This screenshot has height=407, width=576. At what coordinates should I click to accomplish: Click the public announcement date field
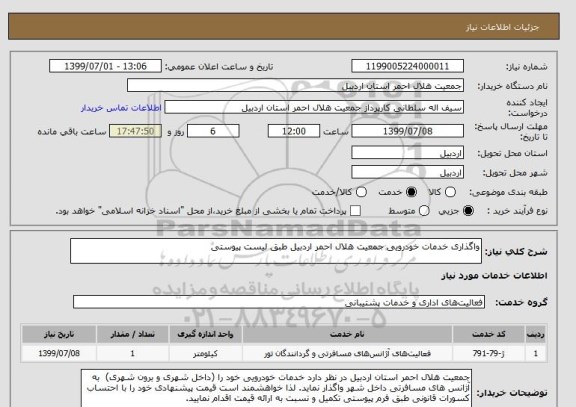pyautogui.click(x=105, y=66)
